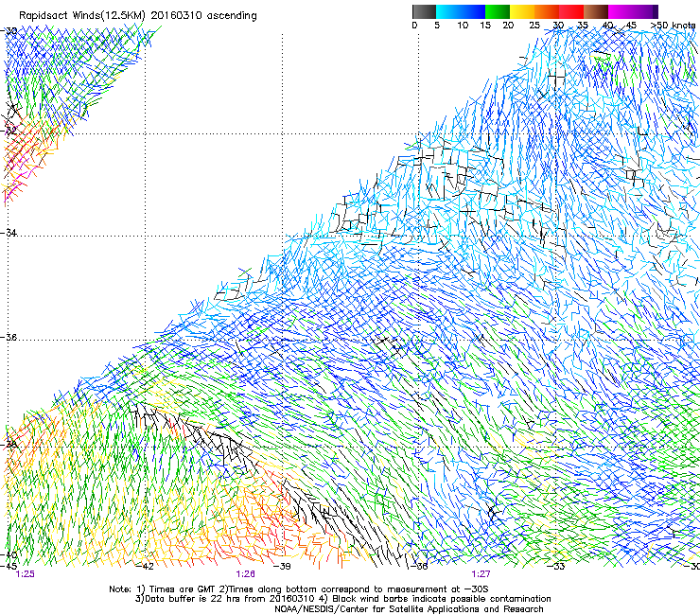Click the cyan-blue 5-15 knots legend segment
This screenshot has height=615, width=700.
pos(461,11)
